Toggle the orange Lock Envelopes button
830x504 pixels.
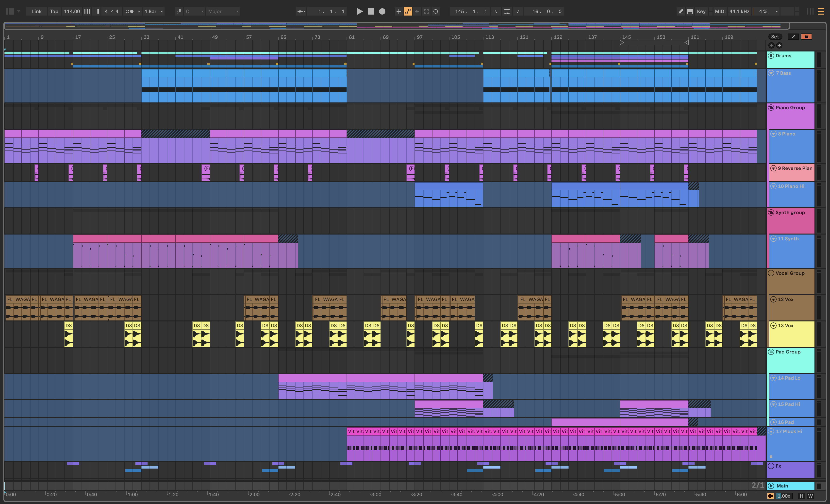pos(806,37)
